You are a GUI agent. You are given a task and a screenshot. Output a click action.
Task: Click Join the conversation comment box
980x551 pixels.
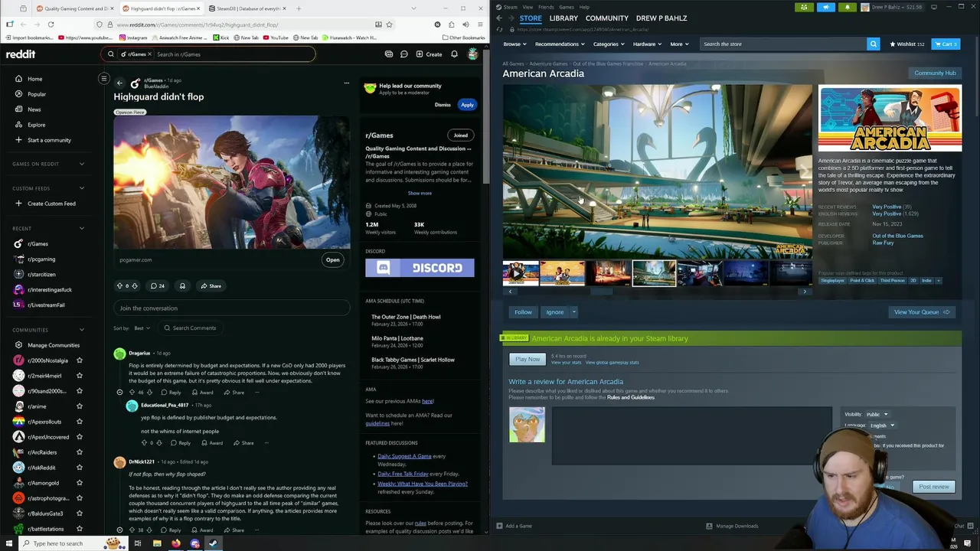click(x=232, y=308)
